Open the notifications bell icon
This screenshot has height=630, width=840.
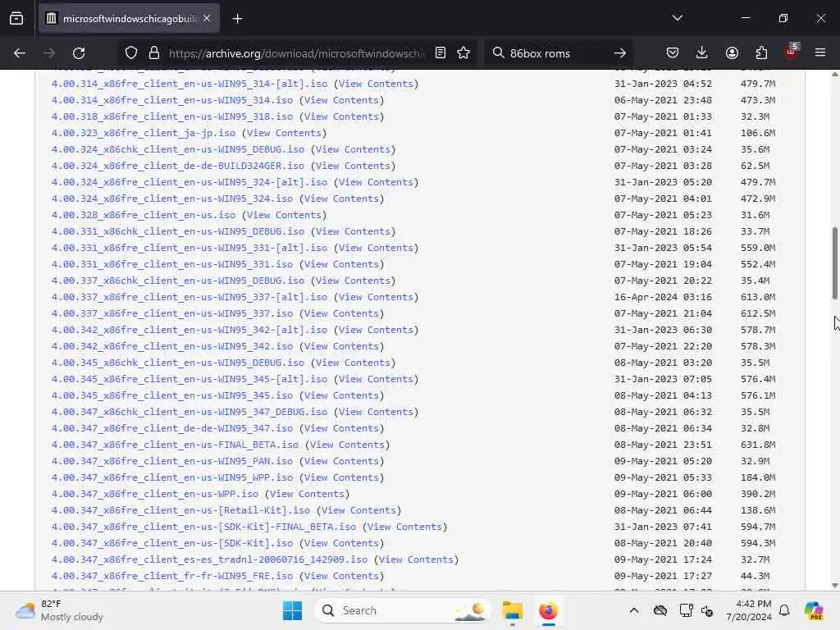pyautogui.click(x=784, y=610)
